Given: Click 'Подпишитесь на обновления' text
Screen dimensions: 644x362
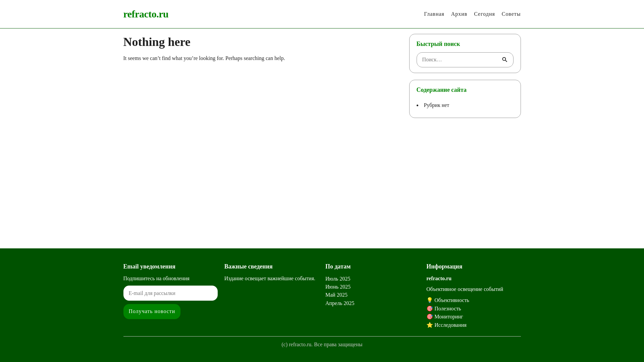Looking at the screenshot, I should pyautogui.click(x=156, y=279).
